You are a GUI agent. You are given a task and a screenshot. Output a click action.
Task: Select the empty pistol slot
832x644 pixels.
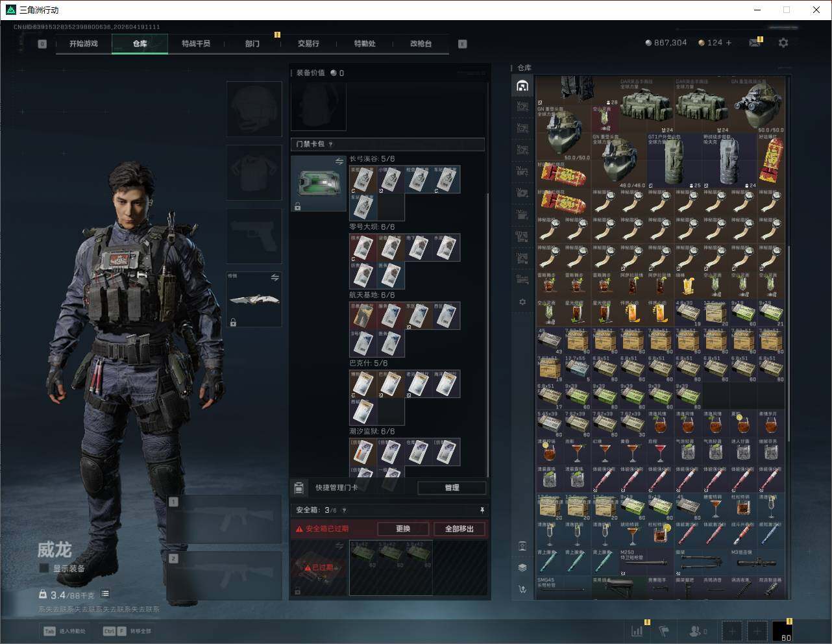click(254, 236)
